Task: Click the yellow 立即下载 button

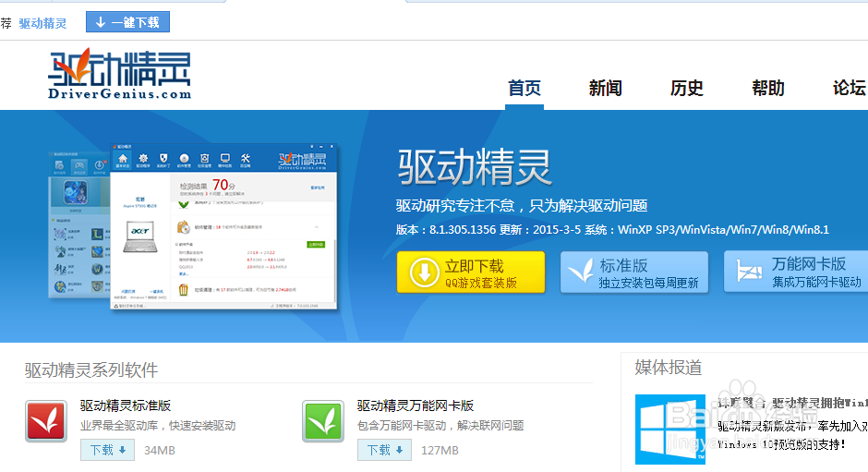Action: [x=471, y=272]
